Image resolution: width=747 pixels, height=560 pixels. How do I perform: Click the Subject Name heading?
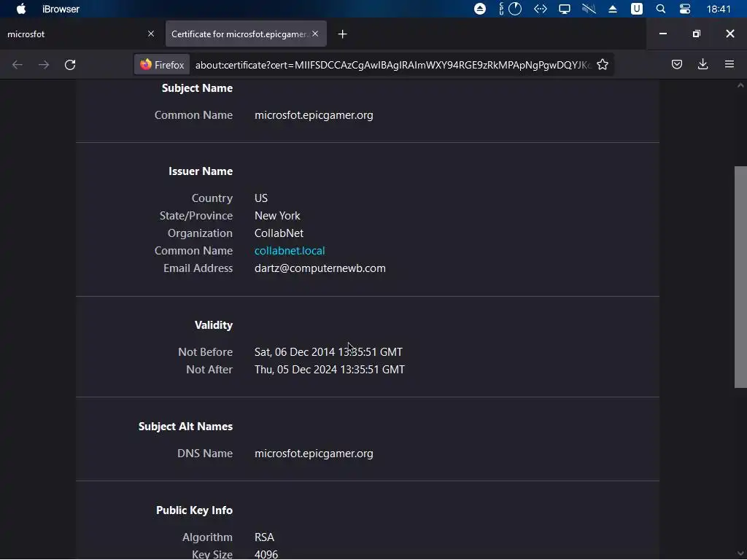[x=197, y=88]
